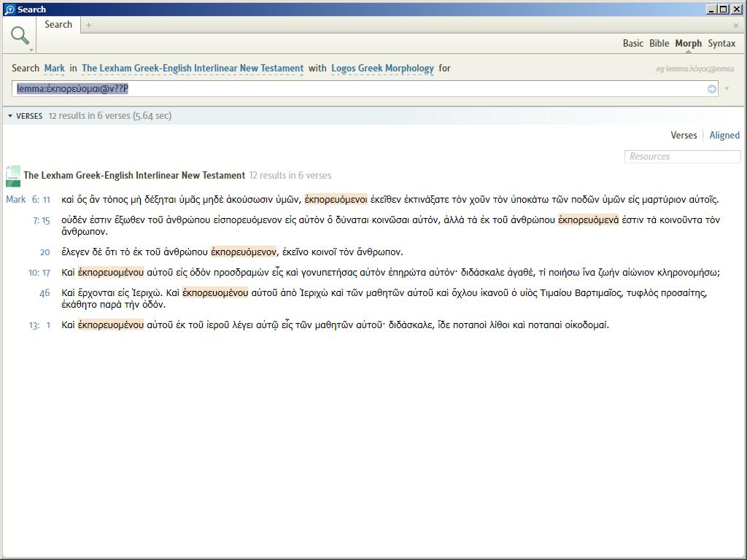Click highlighted ἐκπορευομένου in verse 46

(215, 293)
